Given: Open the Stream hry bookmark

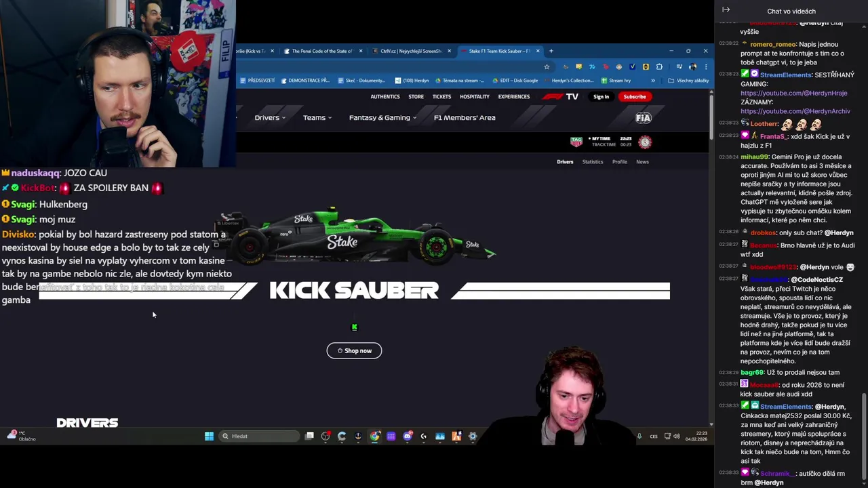Looking at the screenshot, I should click(616, 80).
